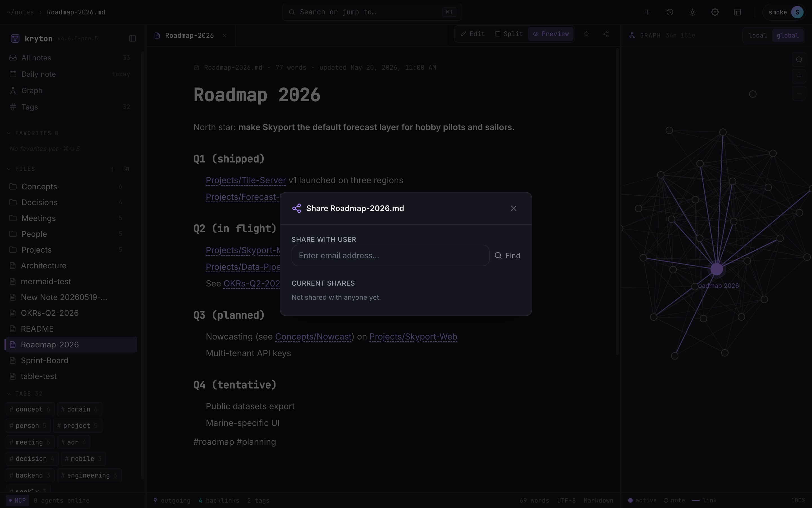
Task: Create new folder icon in FILES header
Action: 126,169
